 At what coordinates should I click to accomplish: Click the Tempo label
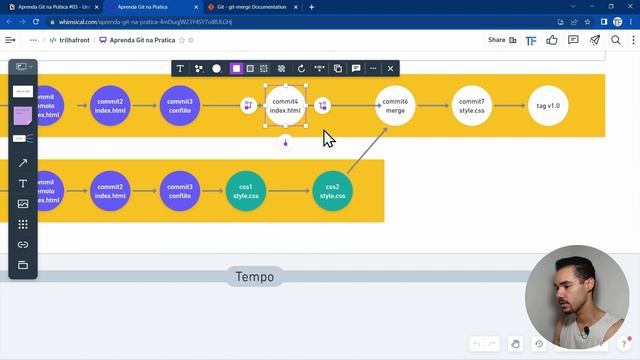[255, 277]
